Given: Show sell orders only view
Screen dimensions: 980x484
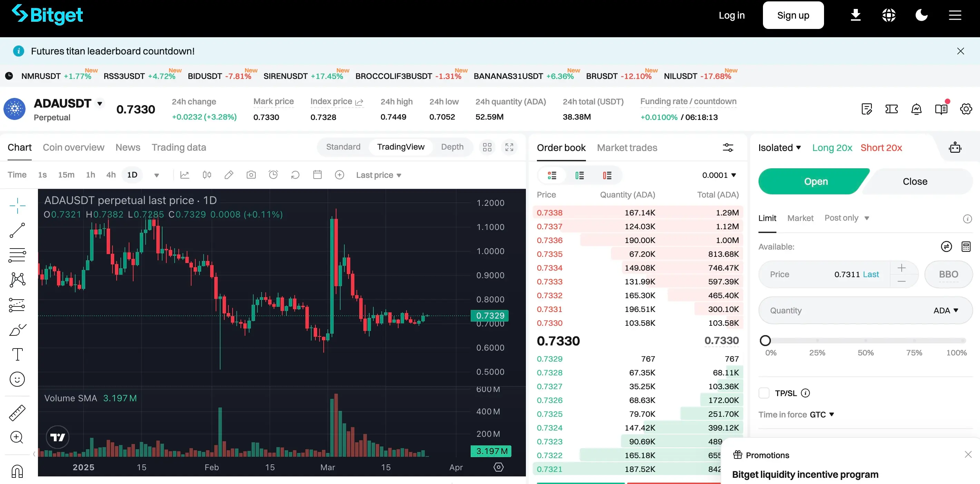Looking at the screenshot, I should [x=607, y=175].
